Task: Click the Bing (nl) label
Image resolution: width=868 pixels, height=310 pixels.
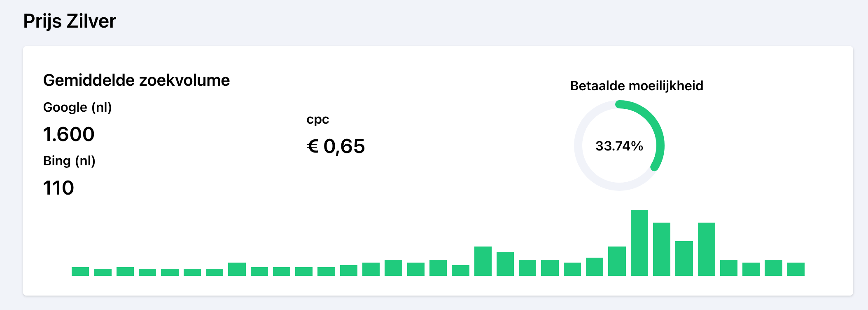Action: (69, 161)
